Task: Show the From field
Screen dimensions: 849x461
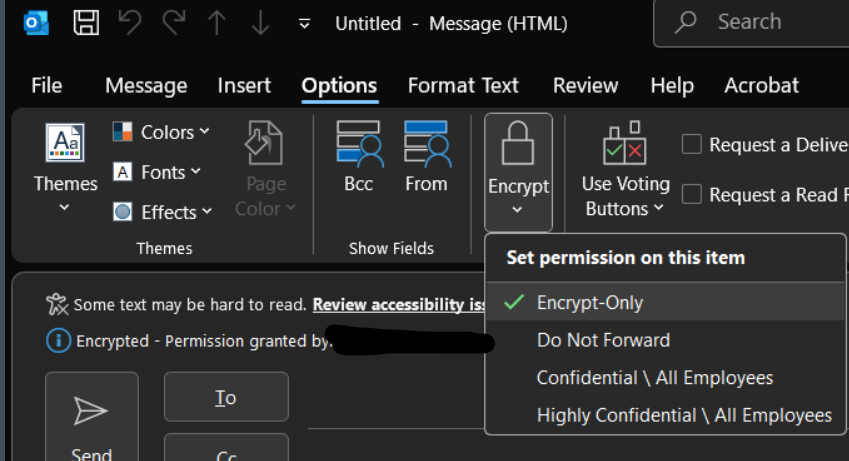Action: 426,158
